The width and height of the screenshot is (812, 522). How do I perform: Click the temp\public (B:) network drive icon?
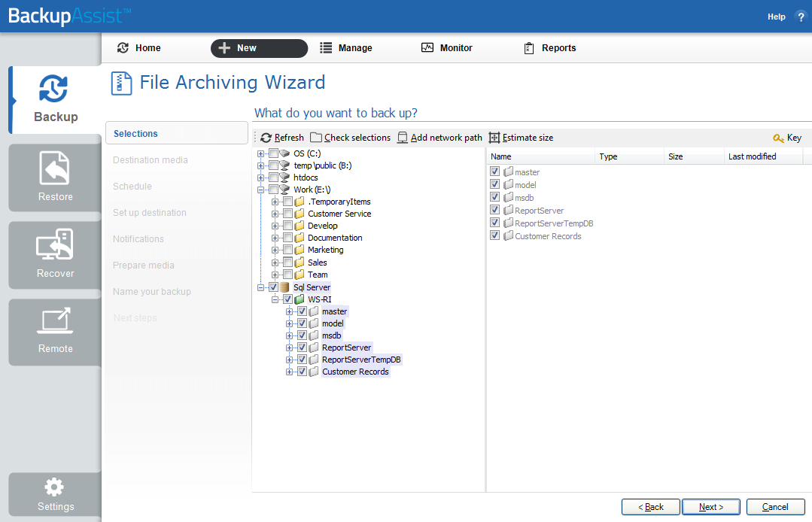coord(284,165)
